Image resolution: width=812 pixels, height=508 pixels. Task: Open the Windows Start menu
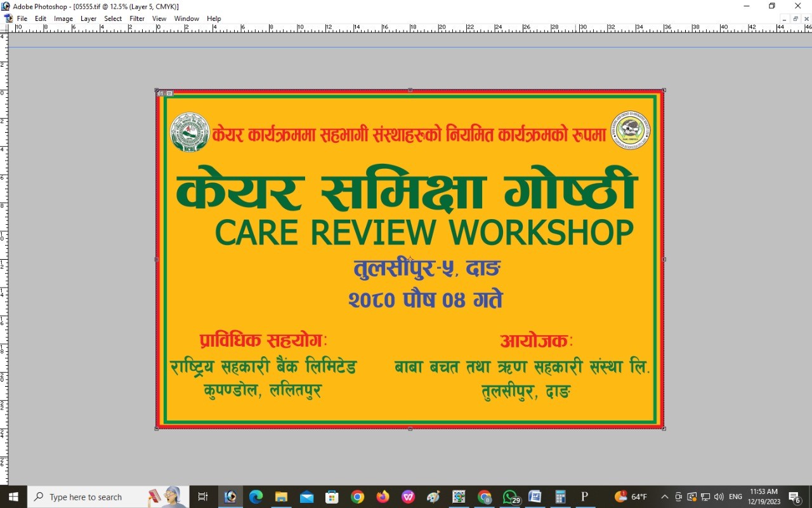click(x=13, y=497)
